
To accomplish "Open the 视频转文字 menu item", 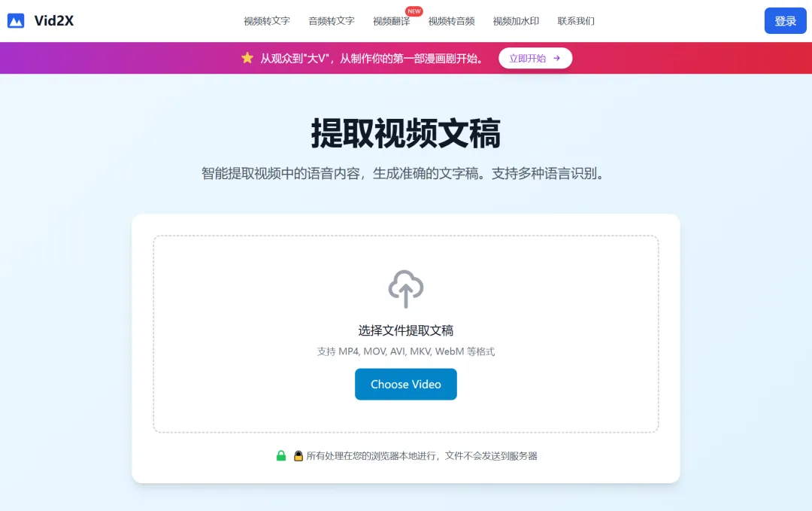I will click(x=267, y=21).
